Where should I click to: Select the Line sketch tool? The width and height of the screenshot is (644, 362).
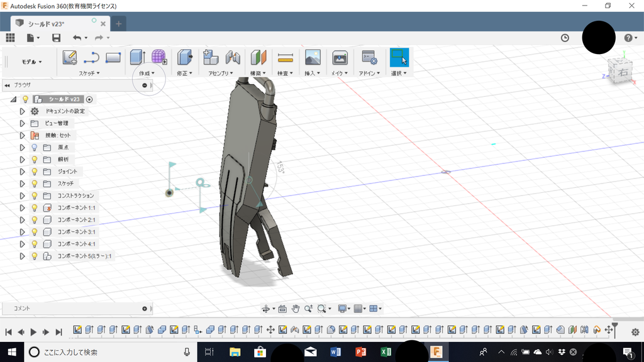[x=91, y=57]
